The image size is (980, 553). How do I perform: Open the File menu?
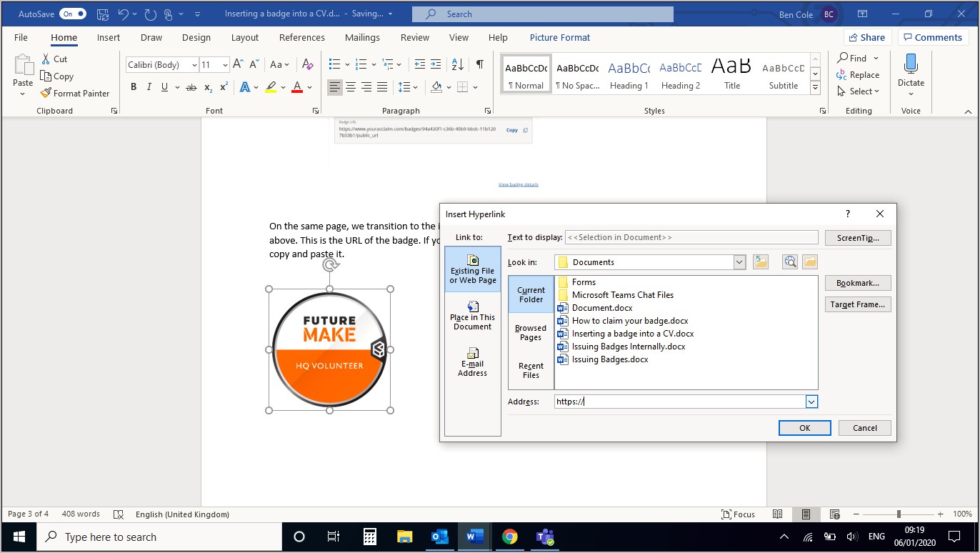tap(21, 37)
